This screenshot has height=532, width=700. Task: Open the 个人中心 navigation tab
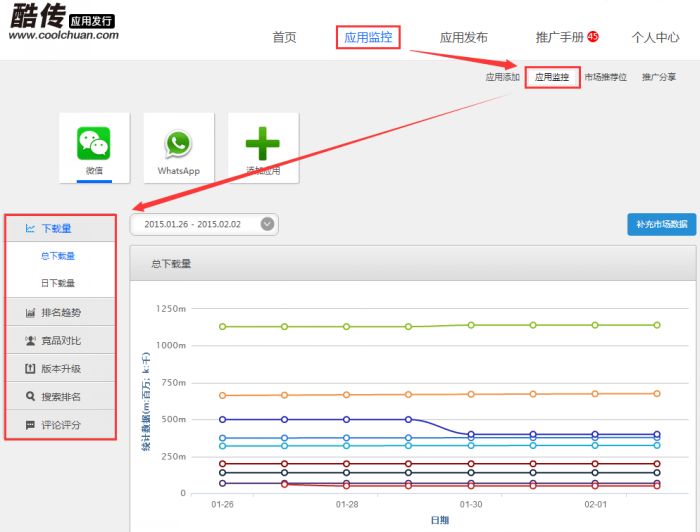(655, 37)
